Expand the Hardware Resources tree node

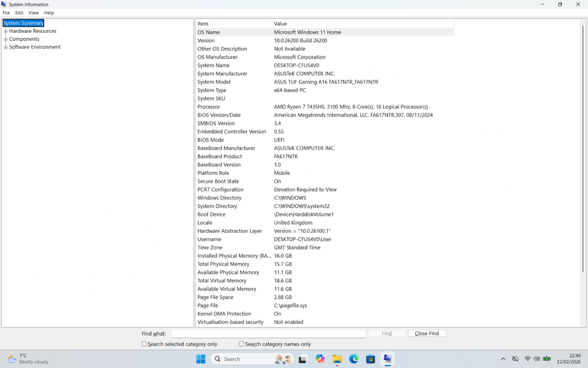pos(6,31)
